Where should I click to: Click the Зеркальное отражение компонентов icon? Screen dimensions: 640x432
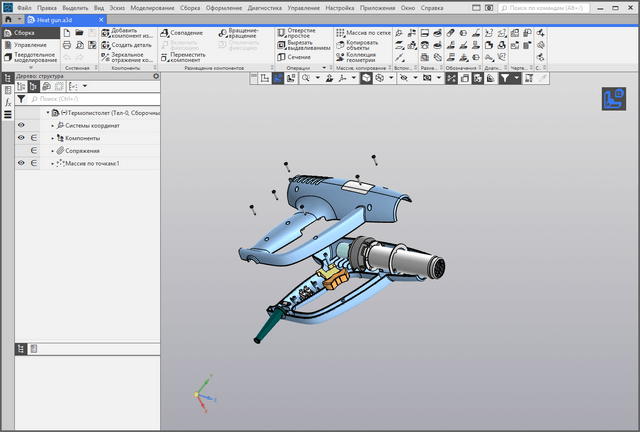105,57
